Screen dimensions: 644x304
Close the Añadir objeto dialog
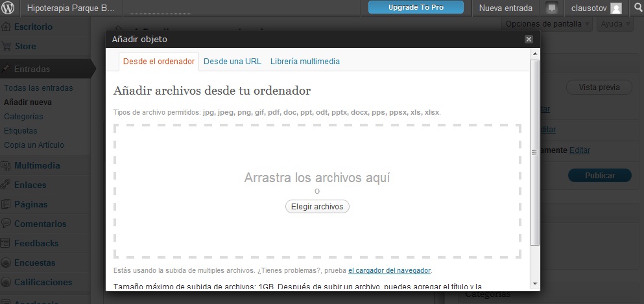(x=529, y=40)
